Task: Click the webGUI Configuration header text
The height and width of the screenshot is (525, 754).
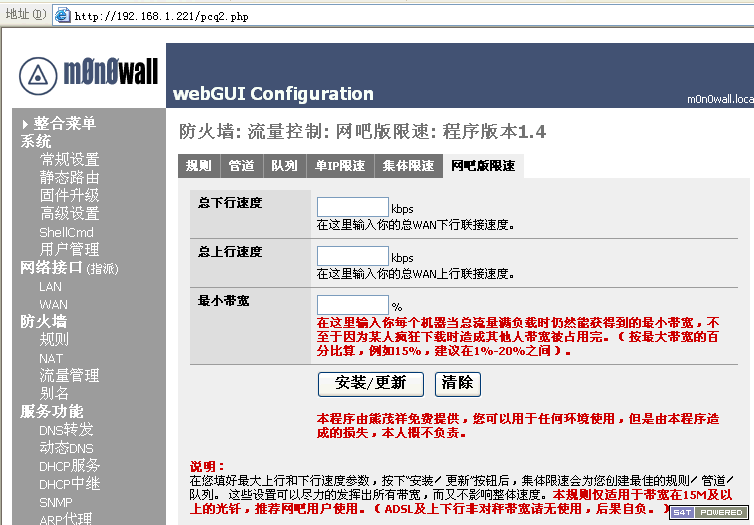Action: pyautogui.click(x=273, y=94)
